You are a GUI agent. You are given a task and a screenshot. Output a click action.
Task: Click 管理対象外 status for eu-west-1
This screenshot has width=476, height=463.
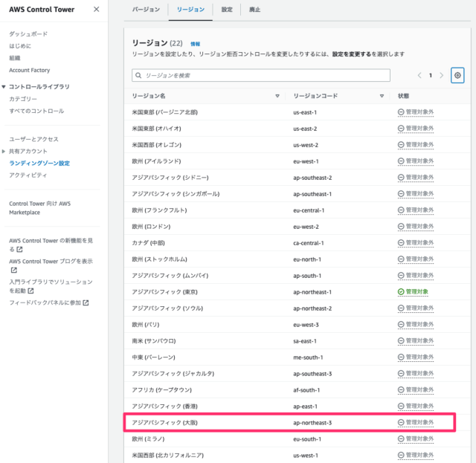416,161
